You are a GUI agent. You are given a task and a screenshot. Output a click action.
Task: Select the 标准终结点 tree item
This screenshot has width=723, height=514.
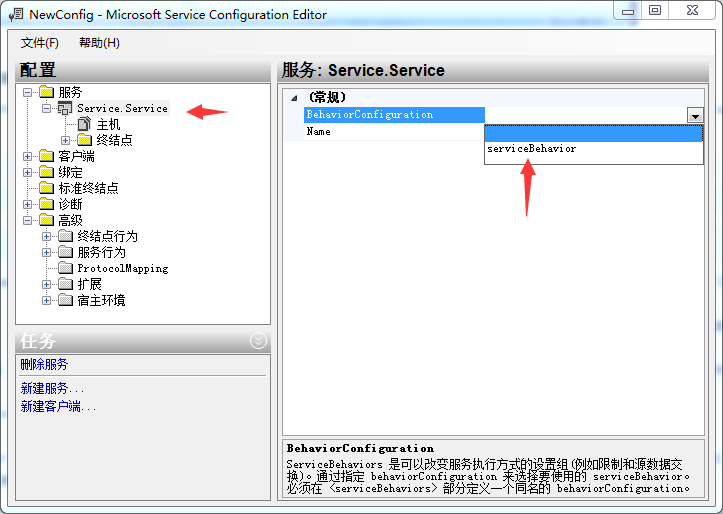click(89, 188)
